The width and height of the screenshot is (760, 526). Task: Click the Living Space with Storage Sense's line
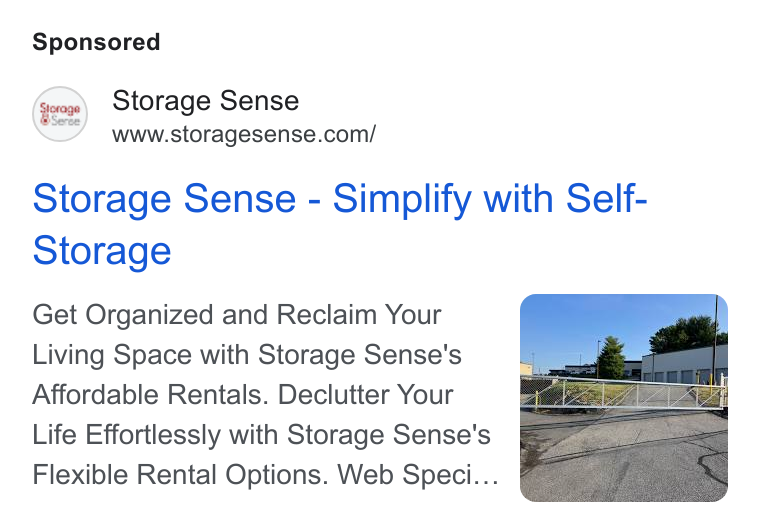coord(247,355)
